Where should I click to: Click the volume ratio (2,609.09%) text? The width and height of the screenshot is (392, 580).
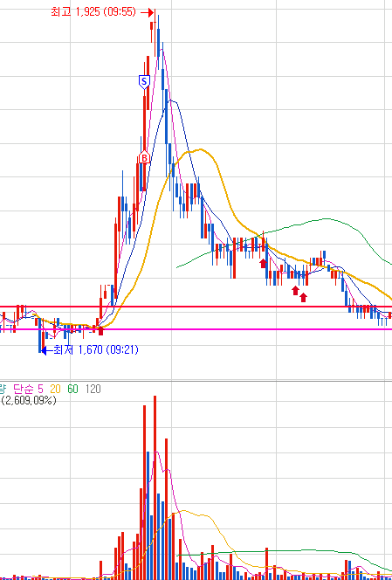click(x=28, y=400)
